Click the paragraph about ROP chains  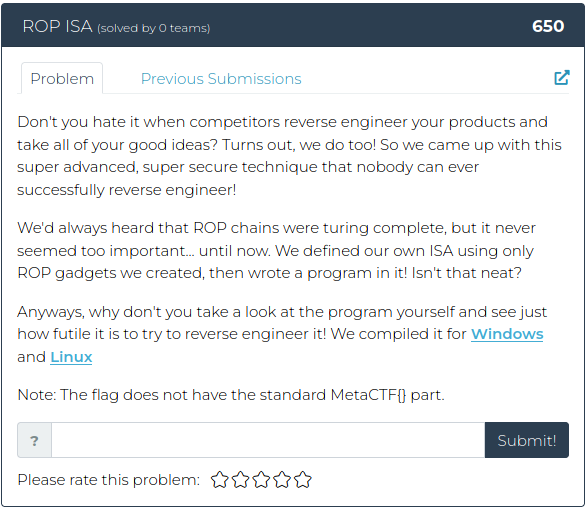277,250
